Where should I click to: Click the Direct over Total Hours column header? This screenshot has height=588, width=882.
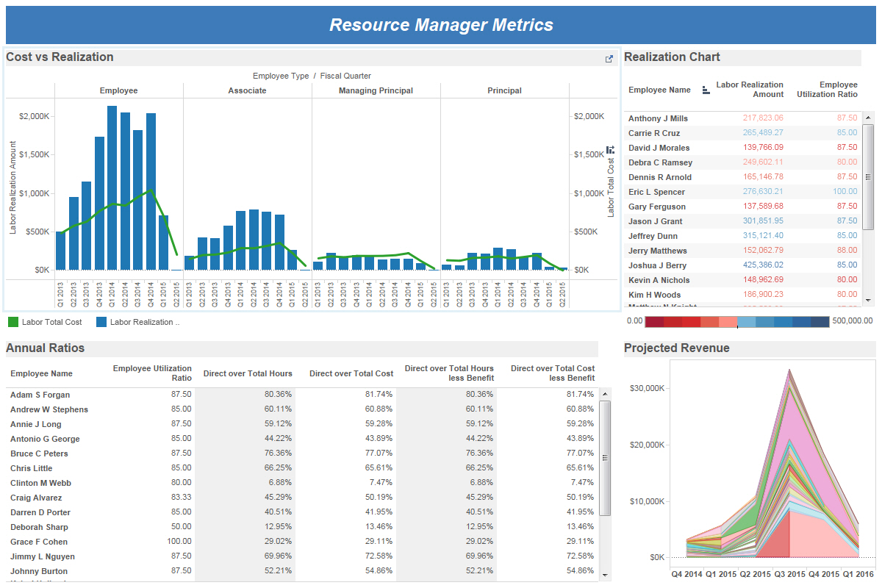click(x=248, y=373)
